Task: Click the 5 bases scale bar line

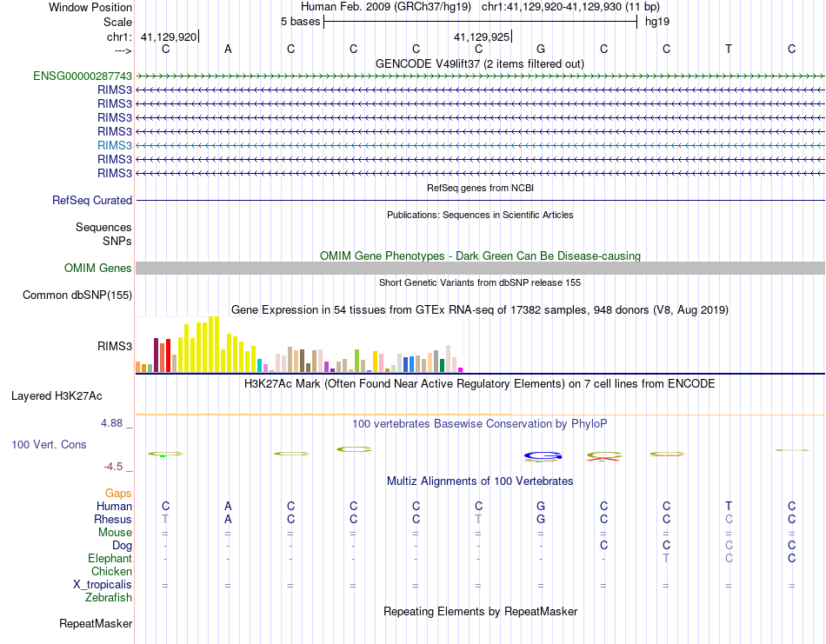Action: [480, 22]
